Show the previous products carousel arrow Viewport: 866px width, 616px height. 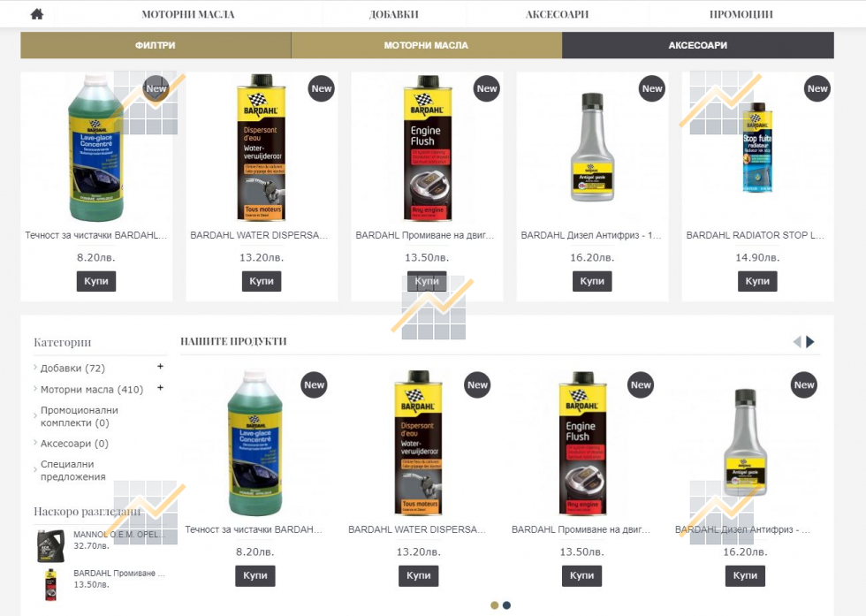(797, 342)
